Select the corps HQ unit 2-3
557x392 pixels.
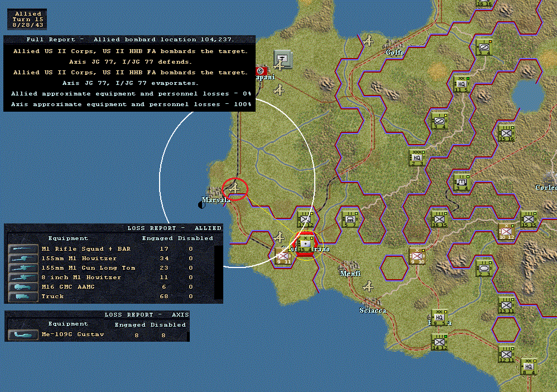click(417, 158)
